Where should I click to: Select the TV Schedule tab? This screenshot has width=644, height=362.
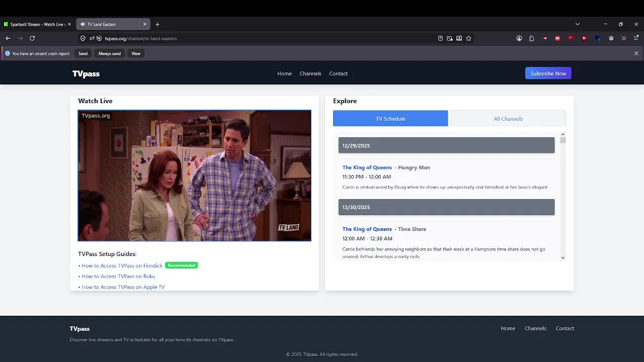click(390, 119)
